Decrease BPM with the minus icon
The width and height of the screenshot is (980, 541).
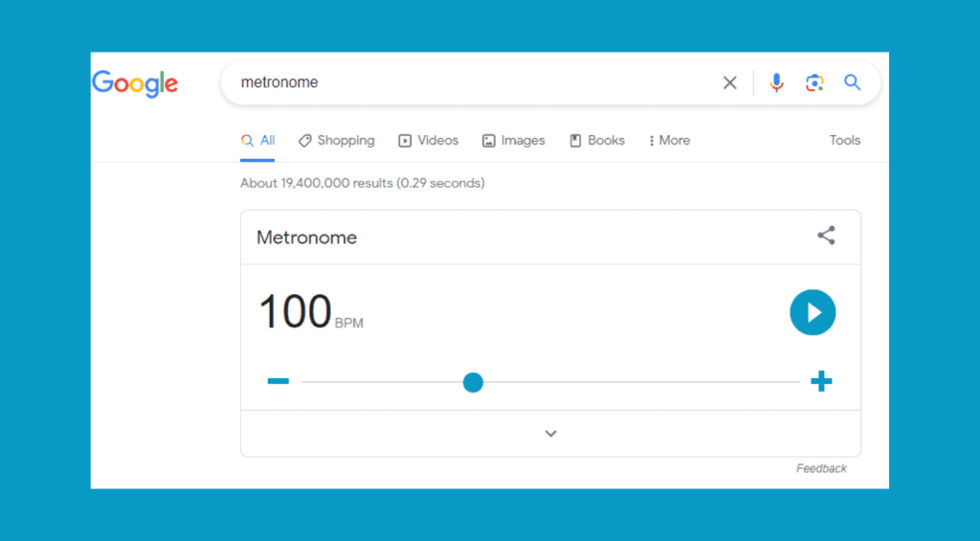coord(278,382)
